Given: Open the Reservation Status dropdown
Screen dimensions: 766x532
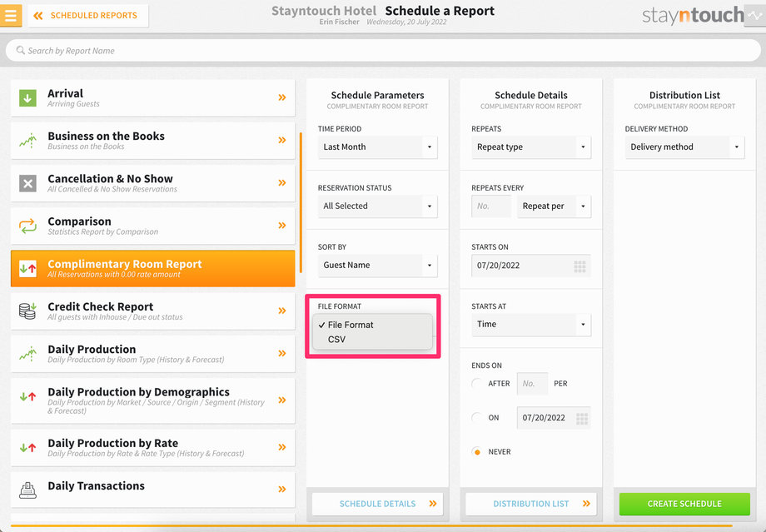Looking at the screenshot, I should 378,206.
